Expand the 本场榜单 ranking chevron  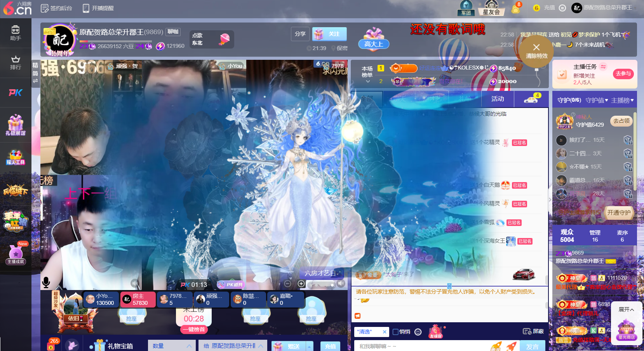[367, 82]
